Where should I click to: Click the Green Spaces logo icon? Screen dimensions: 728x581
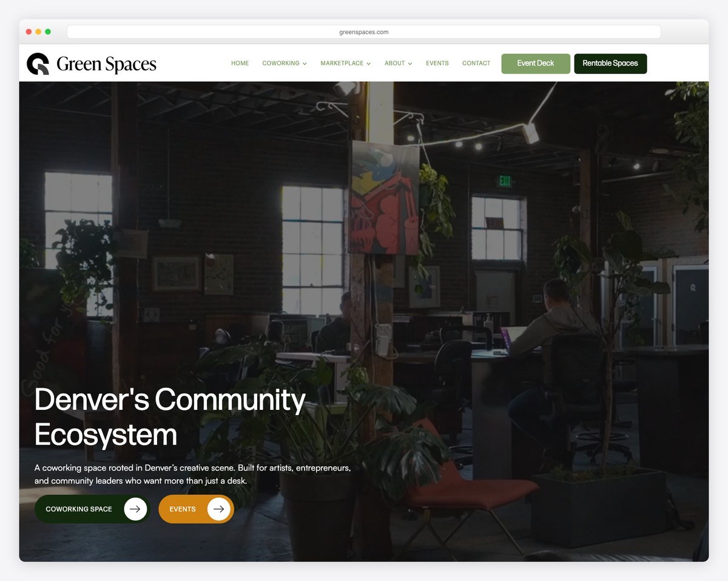[x=37, y=63]
